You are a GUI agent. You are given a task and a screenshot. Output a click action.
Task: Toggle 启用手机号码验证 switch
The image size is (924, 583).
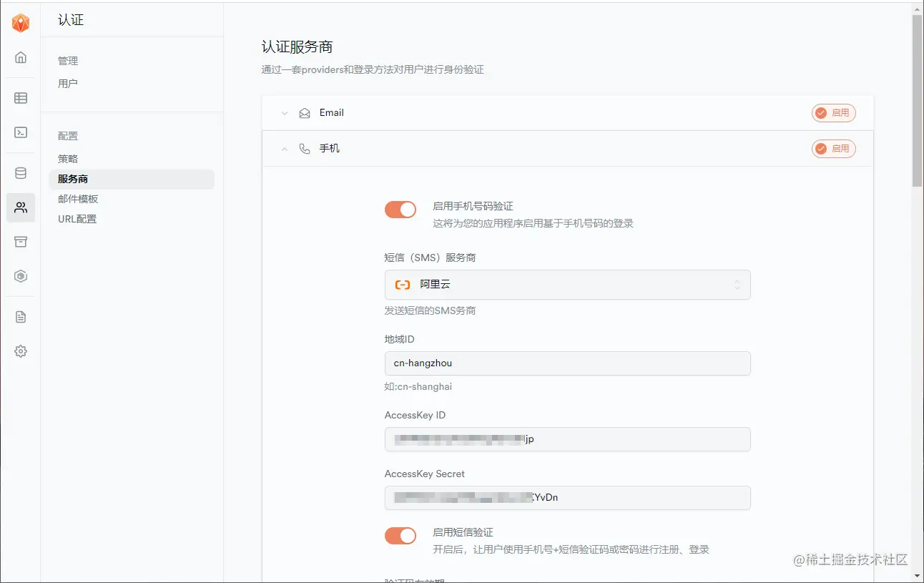pos(400,210)
